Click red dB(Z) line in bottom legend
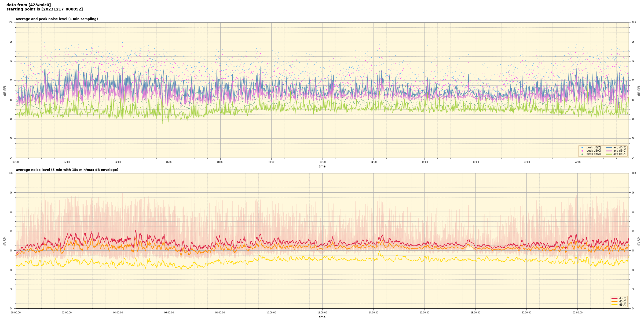The image size is (644, 322). pyautogui.click(x=614, y=298)
